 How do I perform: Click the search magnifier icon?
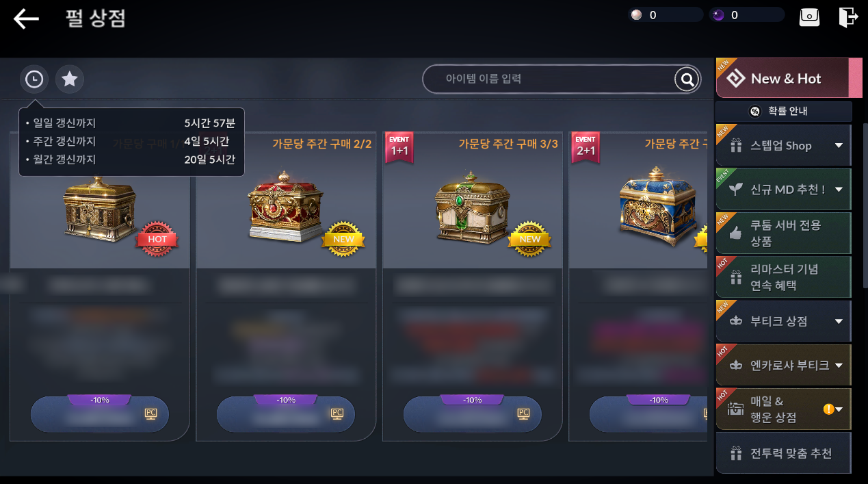pyautogui.click(x=686, y=79)
